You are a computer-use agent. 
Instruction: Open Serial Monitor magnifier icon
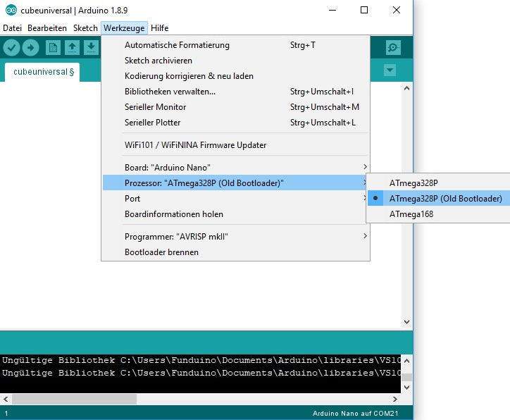pos(393,48)
